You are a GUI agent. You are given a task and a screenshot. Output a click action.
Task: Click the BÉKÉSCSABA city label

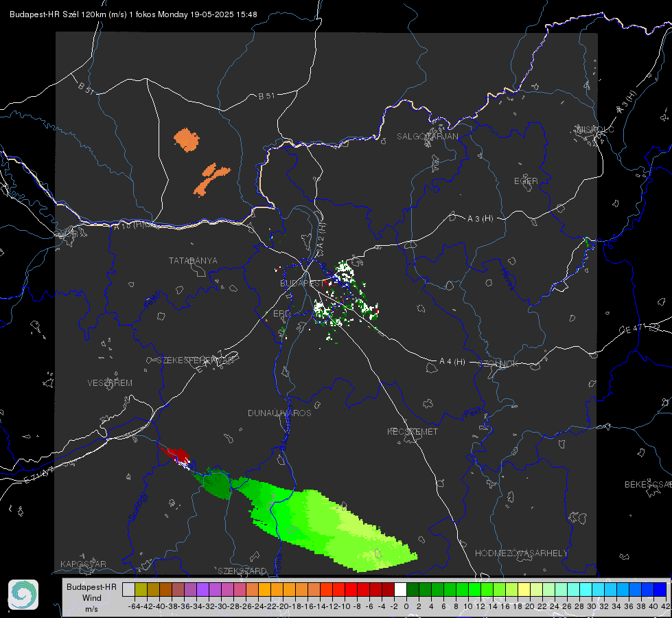pos(648,484)
